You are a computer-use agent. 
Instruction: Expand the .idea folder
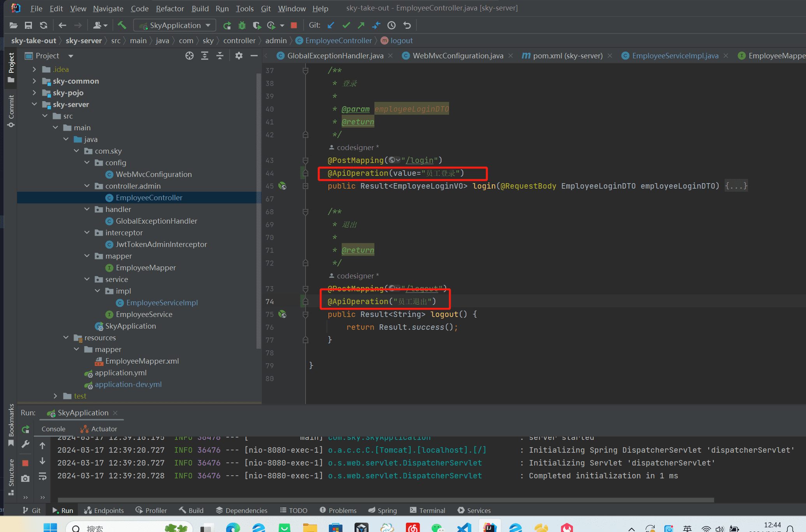click(35, 70)
